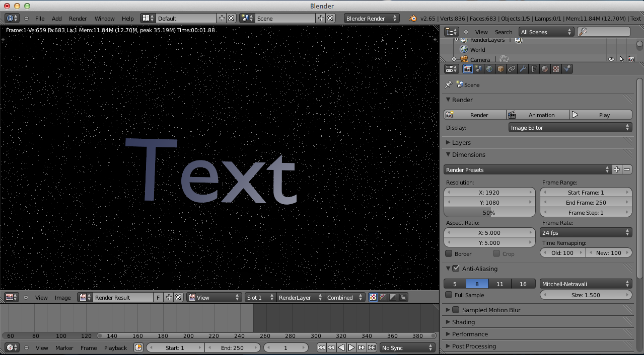This screenshot has height=355, width=644.
Task: Open the Image menu in the image editor
Action: [63, 297]
